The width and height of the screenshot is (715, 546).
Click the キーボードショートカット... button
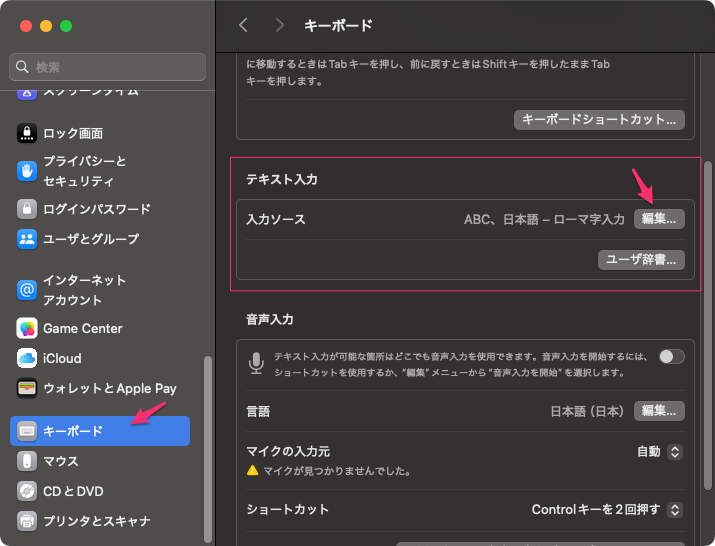coord(599,120)
